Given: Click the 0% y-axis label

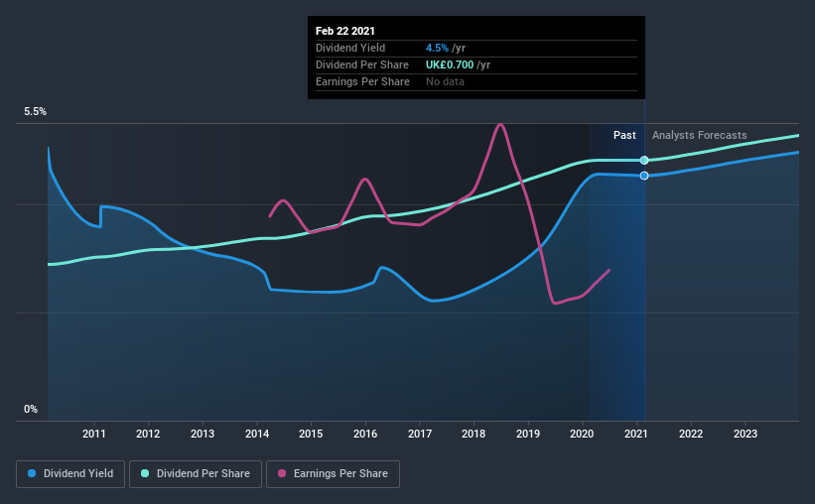Looking at the screenshot, I should tap(31, 410).
